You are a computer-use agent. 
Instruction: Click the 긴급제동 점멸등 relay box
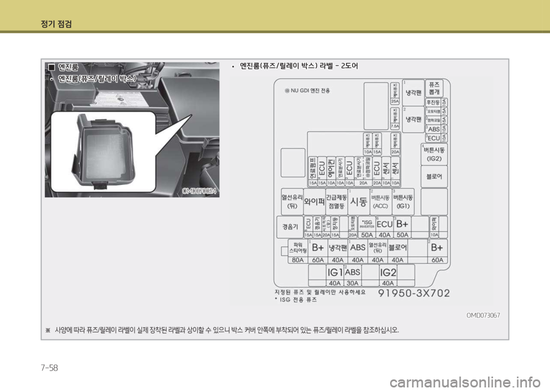pyautogui.click(x=336, y=202)
